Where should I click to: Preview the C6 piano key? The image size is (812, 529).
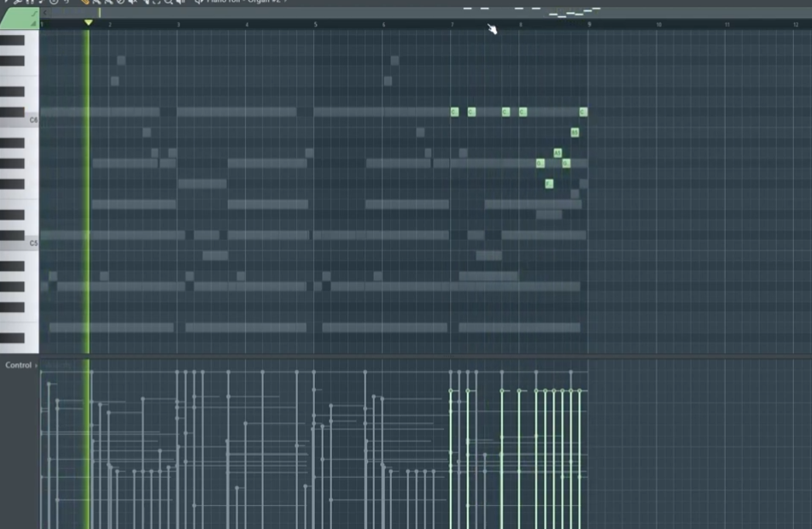click(x=19, y=120)
